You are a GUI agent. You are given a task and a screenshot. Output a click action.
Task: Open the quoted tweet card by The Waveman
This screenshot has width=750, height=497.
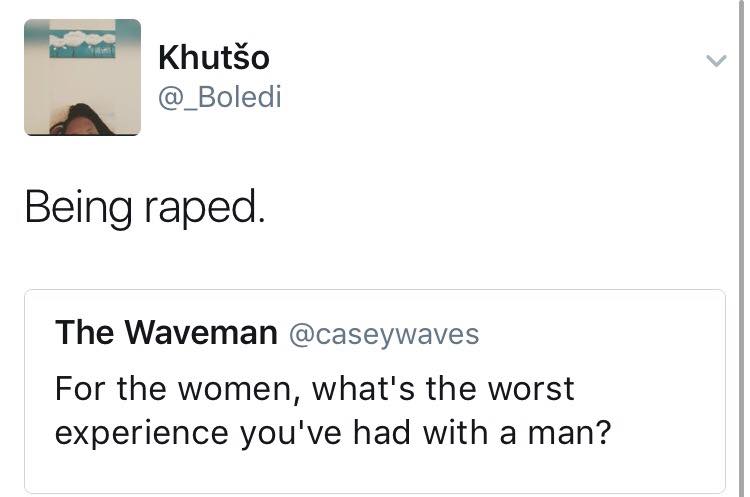point(375,391)
